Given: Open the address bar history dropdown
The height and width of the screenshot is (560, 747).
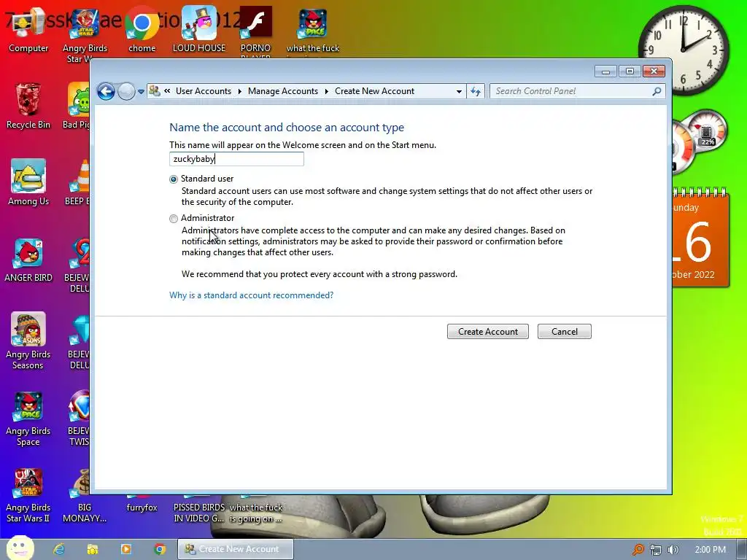Looking at the screenshot, I should [x=459, y=91].
